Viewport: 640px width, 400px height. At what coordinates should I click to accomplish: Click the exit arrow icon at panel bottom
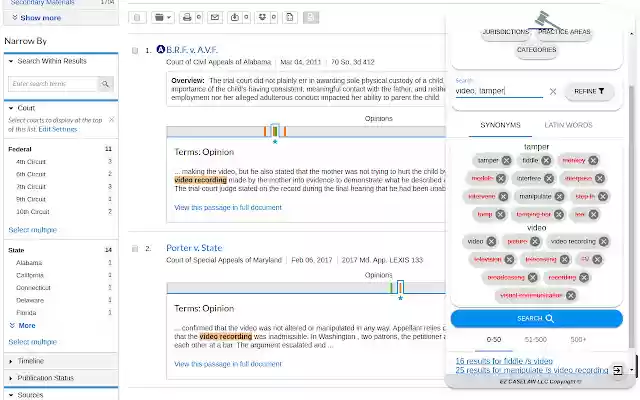618,370
